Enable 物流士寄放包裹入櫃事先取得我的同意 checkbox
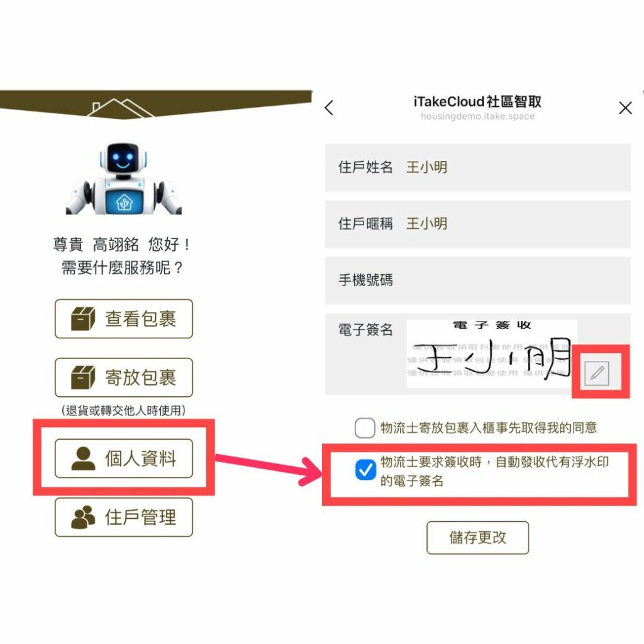 click(365, 428)
